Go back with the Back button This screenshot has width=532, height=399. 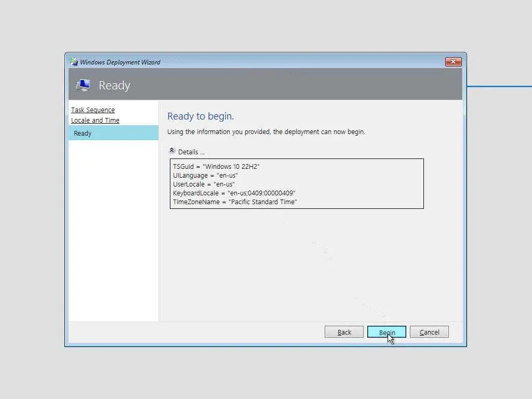(x=344, y=332)
